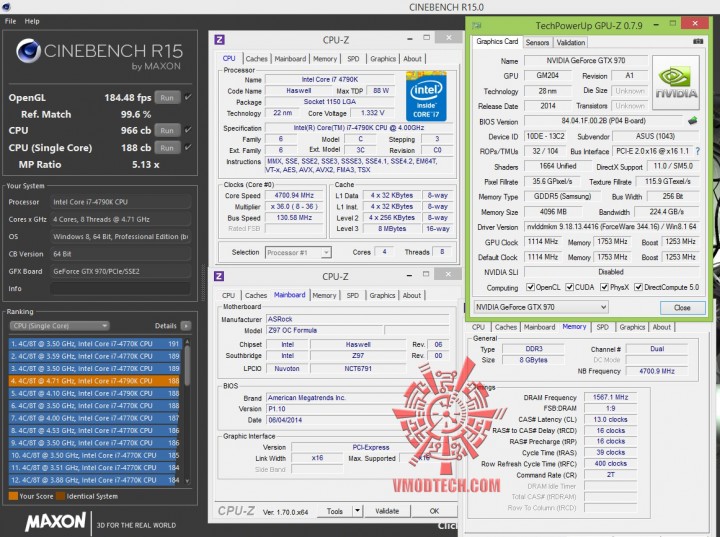Run the OpenGL benchmark
The image size is (720, 537).
tap(167, 97)
